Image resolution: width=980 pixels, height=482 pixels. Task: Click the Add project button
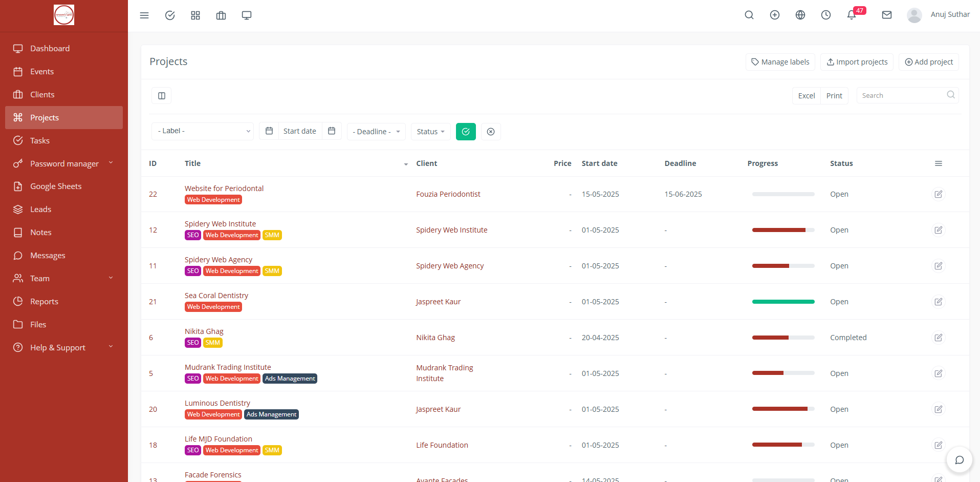929,62
